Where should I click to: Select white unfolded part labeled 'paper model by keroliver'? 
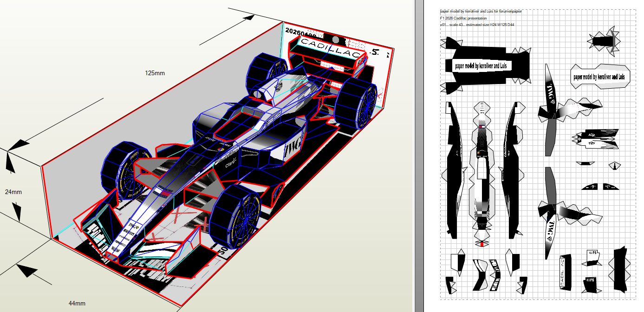(x=599, y=77)
